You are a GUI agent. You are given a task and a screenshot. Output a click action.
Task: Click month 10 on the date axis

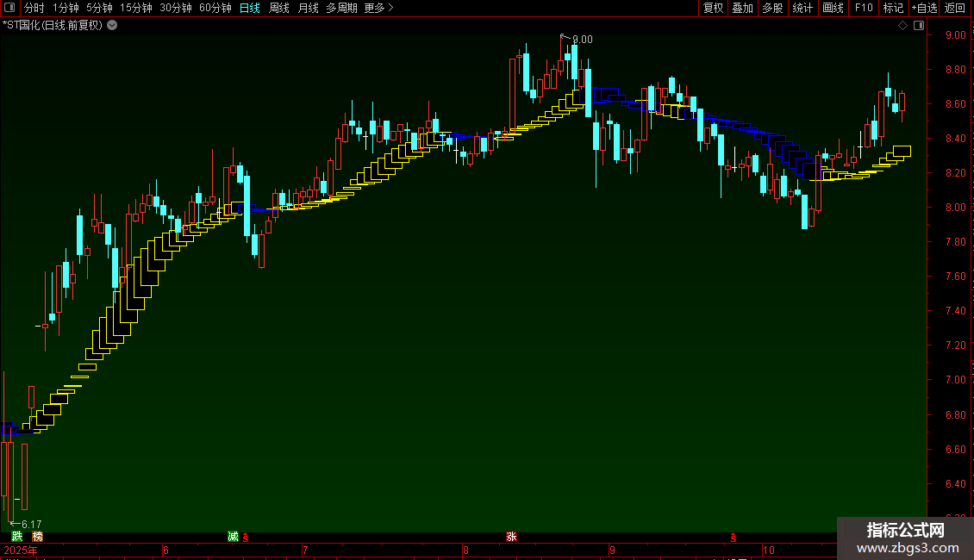click(x=768, y=550)
